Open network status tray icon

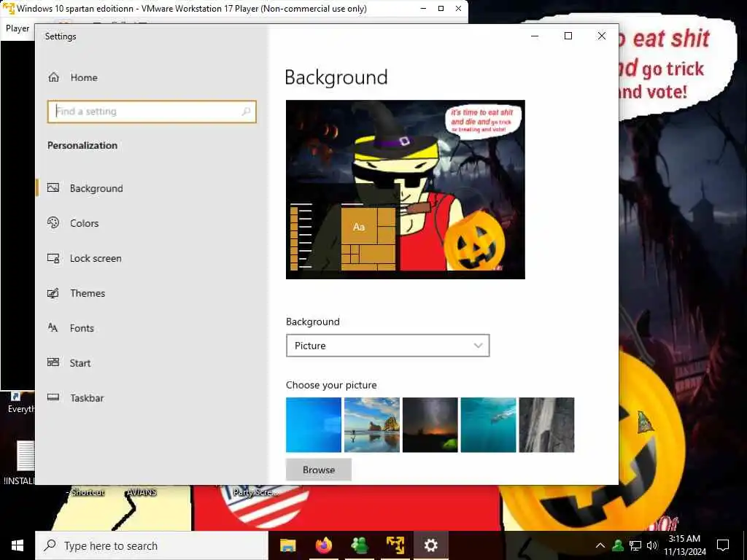coord(635,545)
